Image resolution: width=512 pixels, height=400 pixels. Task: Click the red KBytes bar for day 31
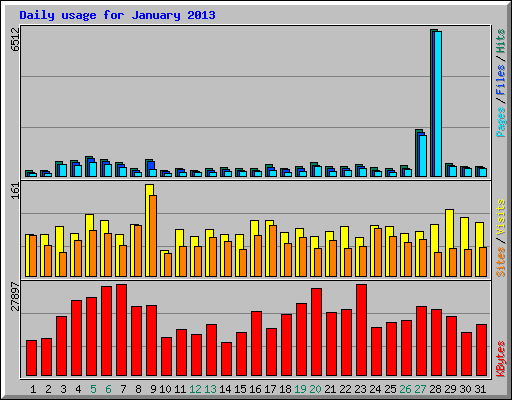[x=481, y=350]
